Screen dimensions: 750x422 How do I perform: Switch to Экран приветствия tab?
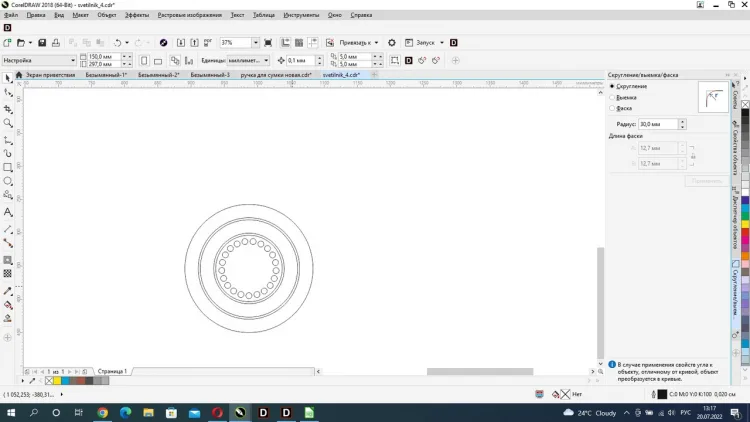(50, 75)
